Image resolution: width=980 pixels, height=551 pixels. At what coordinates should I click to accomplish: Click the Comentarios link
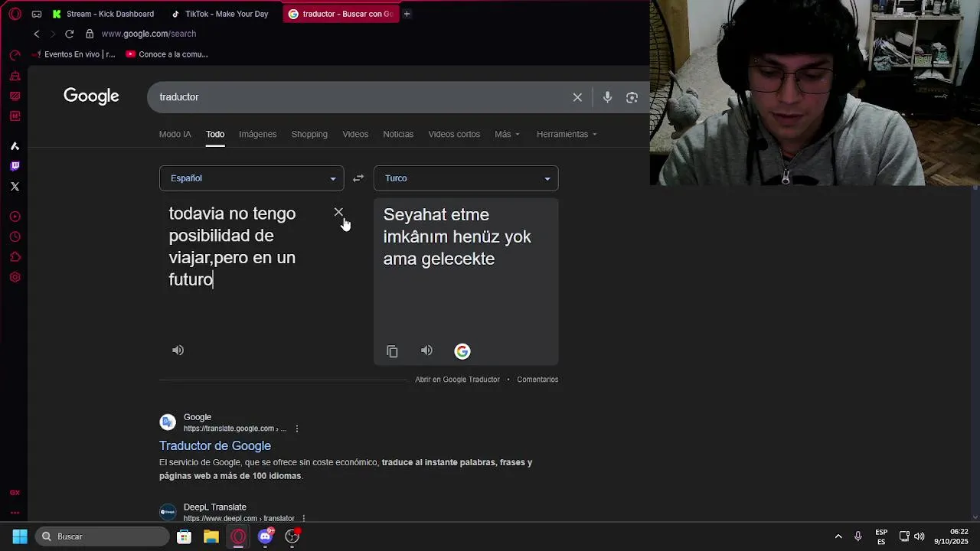tap(537, 380)
